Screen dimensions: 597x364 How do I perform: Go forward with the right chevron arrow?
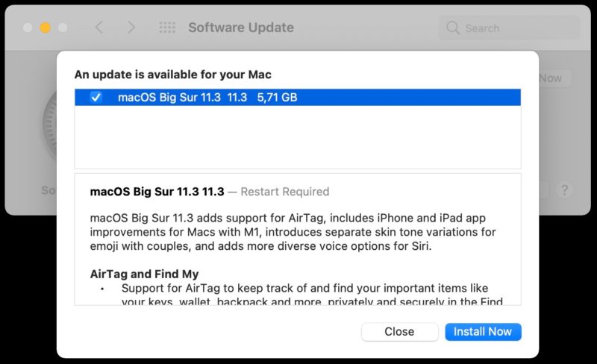pyautogui.click(x=131, y=28)
